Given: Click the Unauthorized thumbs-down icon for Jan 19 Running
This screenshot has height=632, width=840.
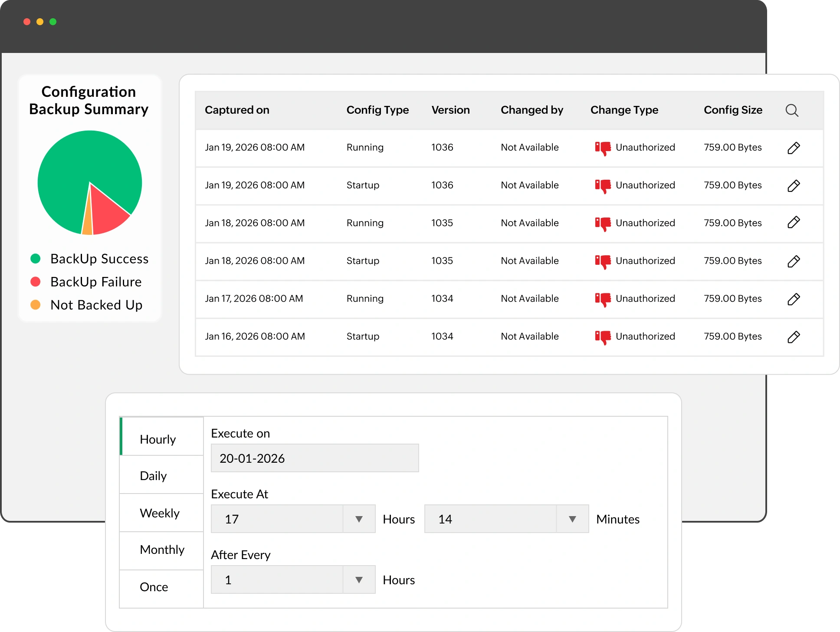Looking at the screenshot, I should coord(603,147).
